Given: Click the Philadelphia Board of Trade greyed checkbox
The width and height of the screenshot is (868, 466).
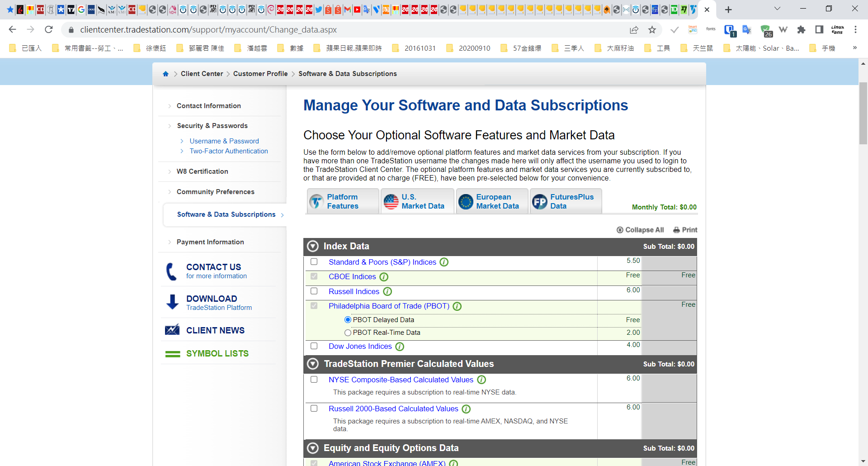Looking at the screenshot, I should click(x=314, y=306).
